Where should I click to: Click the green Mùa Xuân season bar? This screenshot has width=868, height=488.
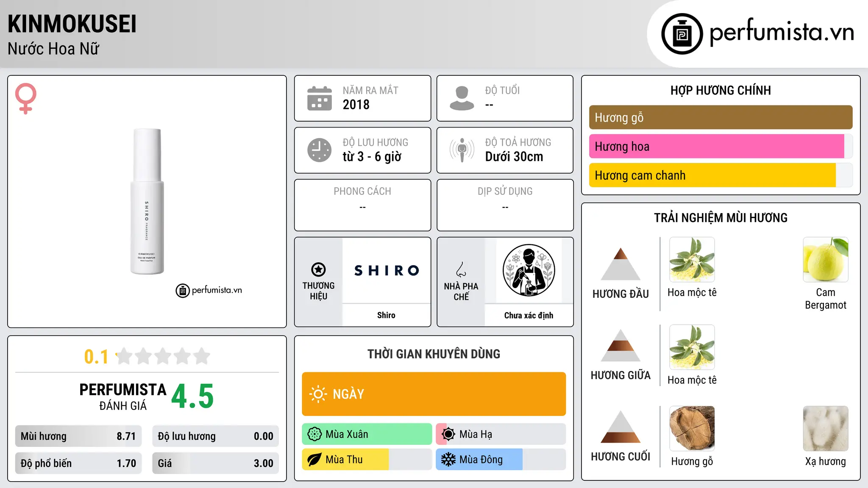point(367,434)
